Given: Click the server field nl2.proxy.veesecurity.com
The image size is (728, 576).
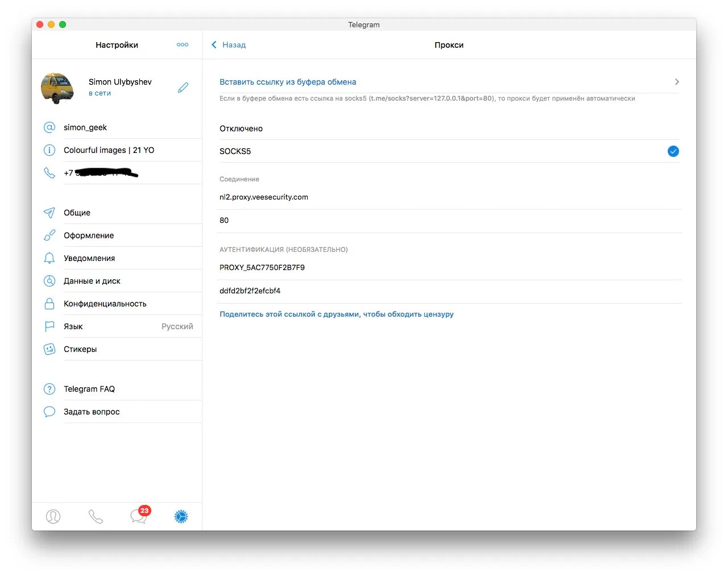Looking at the screenshot, I should (449, 197).
